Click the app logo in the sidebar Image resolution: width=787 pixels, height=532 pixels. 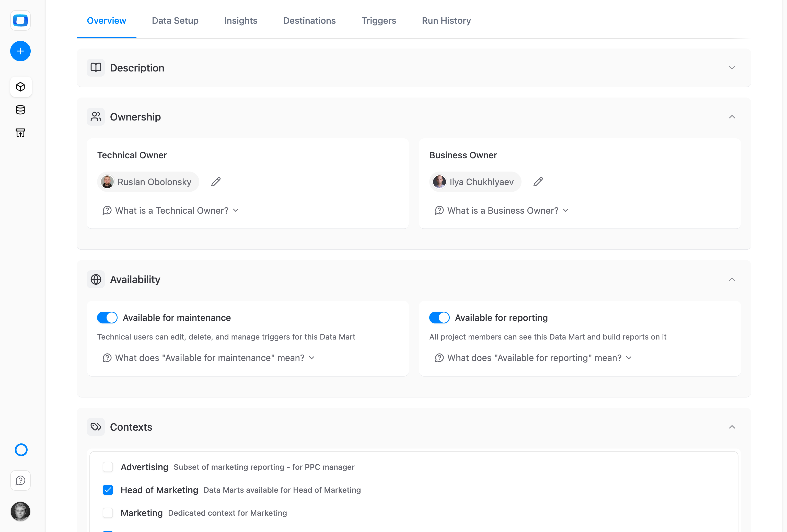pyautogui.click(x=20, y=20)
